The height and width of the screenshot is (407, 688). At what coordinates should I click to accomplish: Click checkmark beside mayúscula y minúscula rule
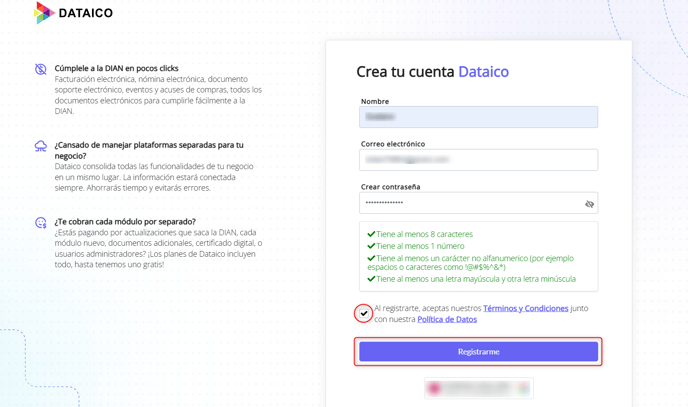pos(371,278)
